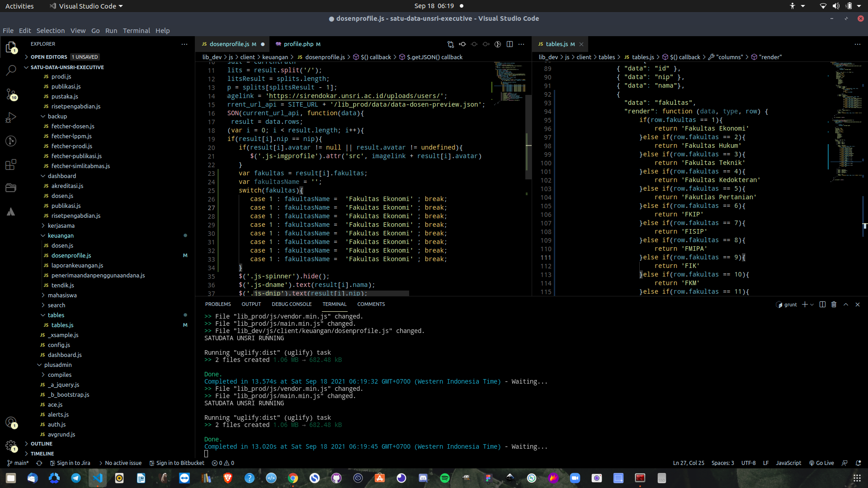This screenshot has width=868, height=488.
Task: Open the Search view in activity bar
Action: [x=11, y=70]
